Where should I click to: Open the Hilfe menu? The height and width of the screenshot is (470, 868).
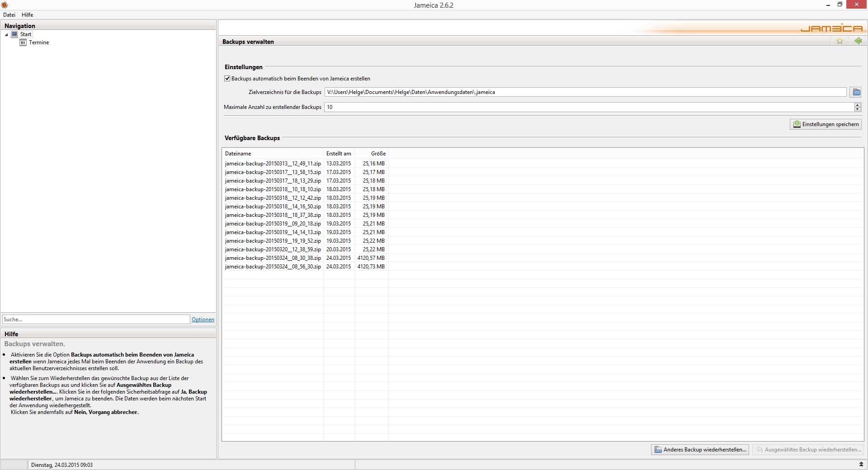(27, 15)
